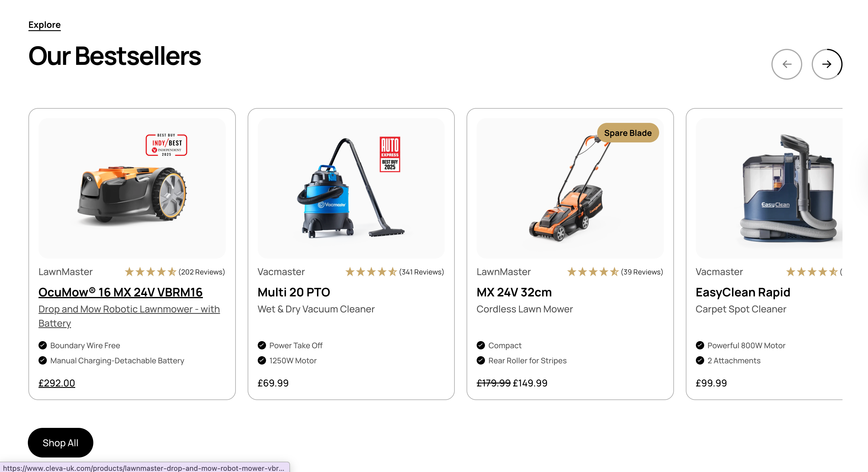
Task: Click the MX 24V 32cm star rating
Action: (593, 272)
